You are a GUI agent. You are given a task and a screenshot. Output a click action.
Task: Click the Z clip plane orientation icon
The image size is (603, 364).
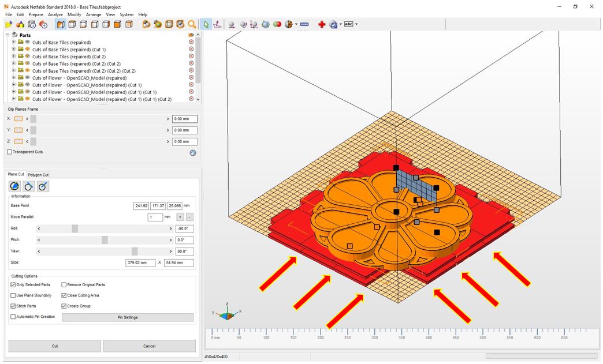tap(18, 141)
